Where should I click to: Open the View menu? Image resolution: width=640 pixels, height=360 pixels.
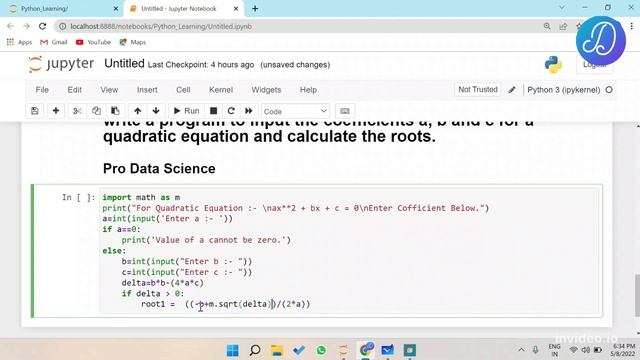pyautogui.click(x=109, y=90)
